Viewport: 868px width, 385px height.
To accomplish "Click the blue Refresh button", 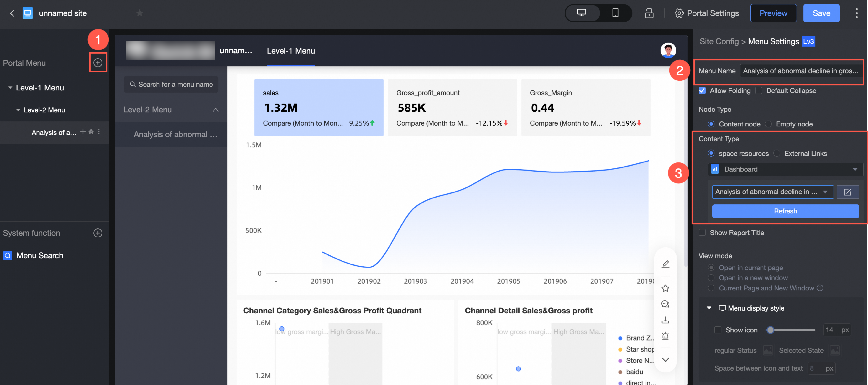I will click(785, 211).
